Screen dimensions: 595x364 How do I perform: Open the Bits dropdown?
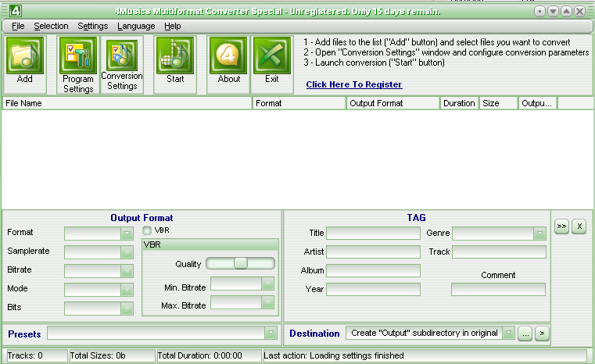[x=127, y=309]
